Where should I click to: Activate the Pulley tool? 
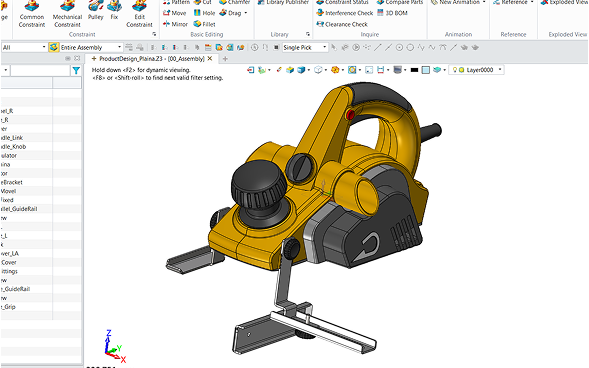coord(95,11)
